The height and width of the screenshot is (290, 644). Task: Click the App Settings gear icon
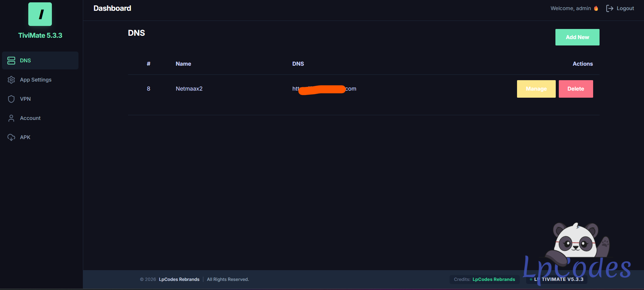click(11, 80)
